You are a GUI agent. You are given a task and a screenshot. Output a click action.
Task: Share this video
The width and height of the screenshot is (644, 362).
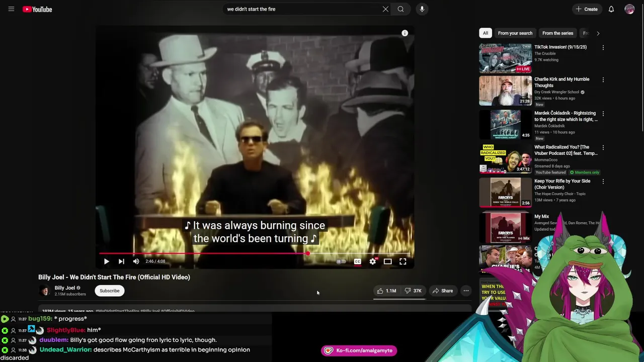443,291
